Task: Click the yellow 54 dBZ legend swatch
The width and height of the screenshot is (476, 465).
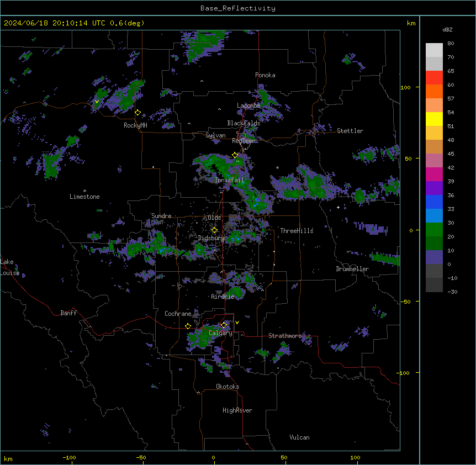Action: click(x=434, y=119)
